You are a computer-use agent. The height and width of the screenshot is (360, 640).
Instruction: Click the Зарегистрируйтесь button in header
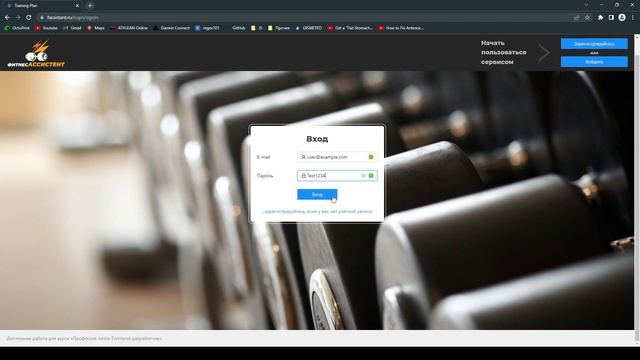594,44
